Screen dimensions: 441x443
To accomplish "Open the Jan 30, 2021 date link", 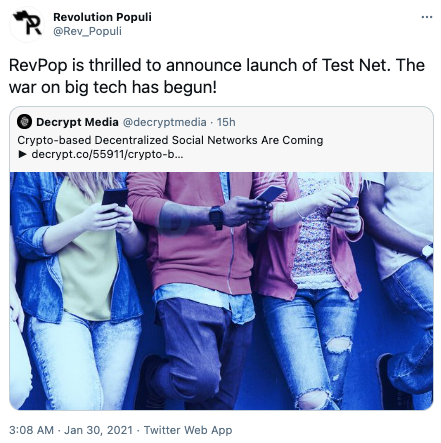I will pyautogui.click(x=98, y=430).
